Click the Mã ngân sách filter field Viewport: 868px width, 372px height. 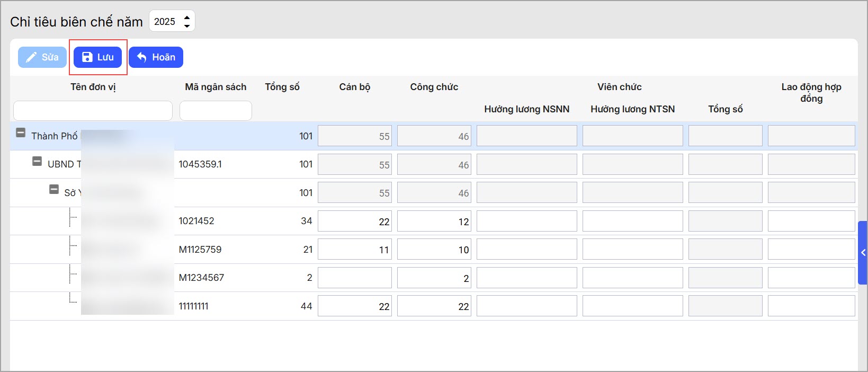216,111
